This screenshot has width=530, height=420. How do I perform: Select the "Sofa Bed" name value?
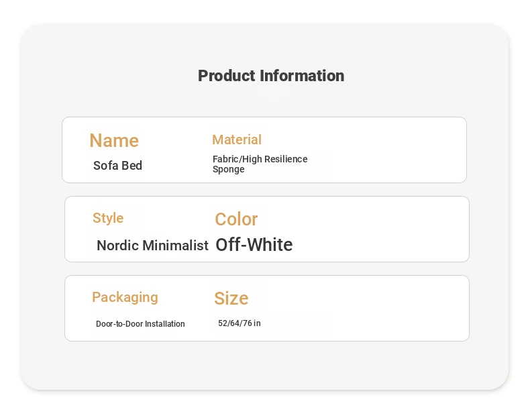118,166
